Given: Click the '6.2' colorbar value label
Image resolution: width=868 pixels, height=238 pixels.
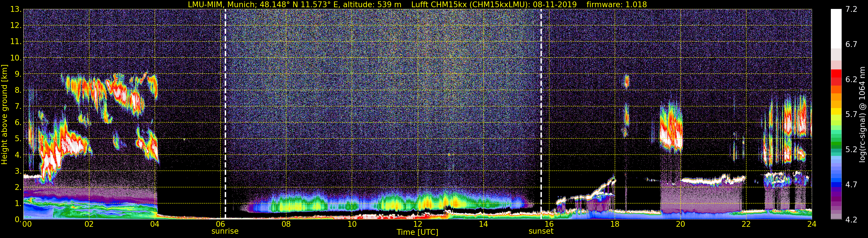Looking at the screenshot, I should point(851,80).
